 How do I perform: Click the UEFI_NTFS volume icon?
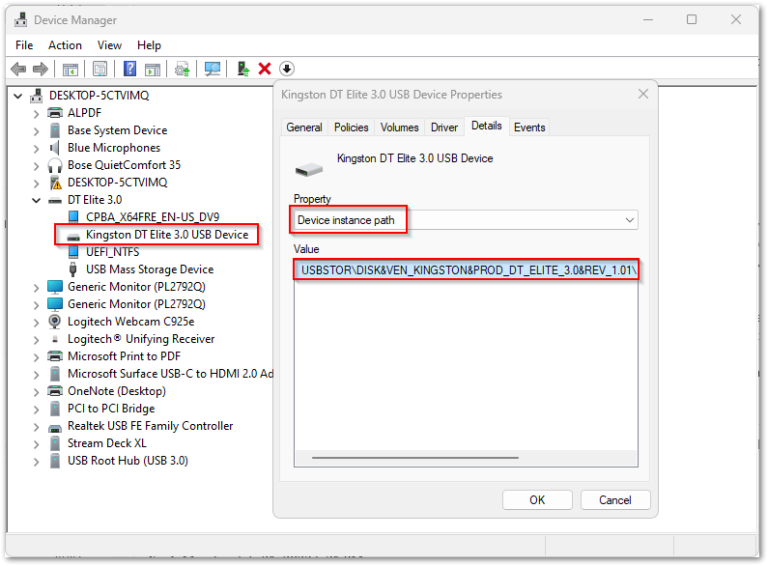point(73,252)
